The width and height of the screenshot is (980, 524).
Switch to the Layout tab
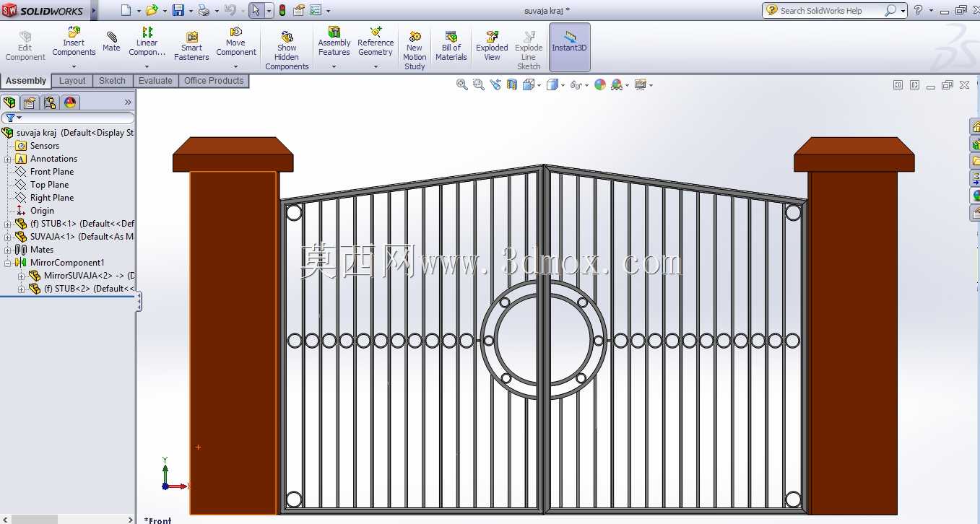72,81
